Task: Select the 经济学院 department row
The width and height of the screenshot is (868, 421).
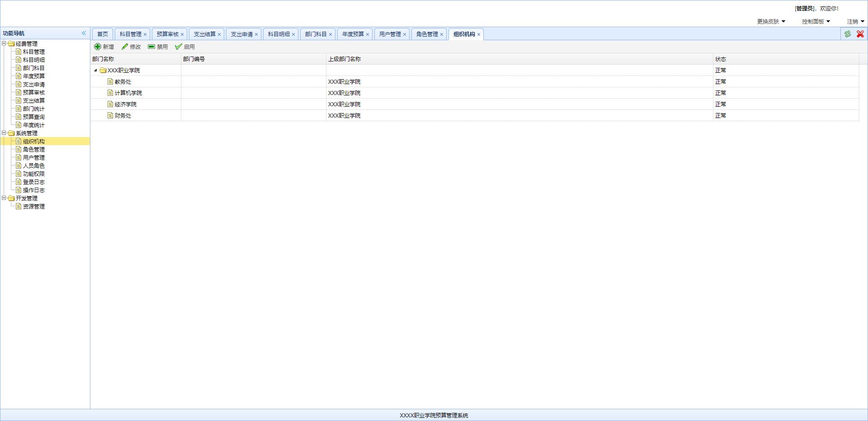Action: coord(475,104)
